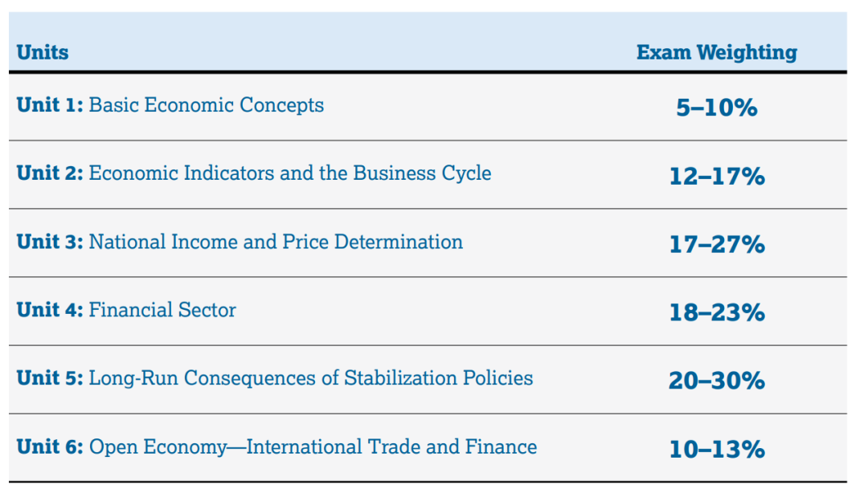Click the Units column header
868x493 pixels.
tap(43, 52)
